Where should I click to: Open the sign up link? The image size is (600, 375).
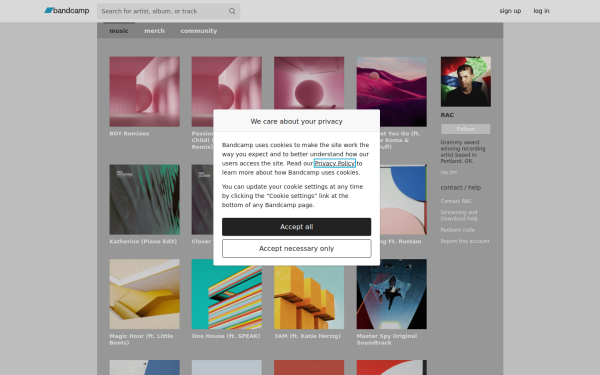(x=510, y=11)
